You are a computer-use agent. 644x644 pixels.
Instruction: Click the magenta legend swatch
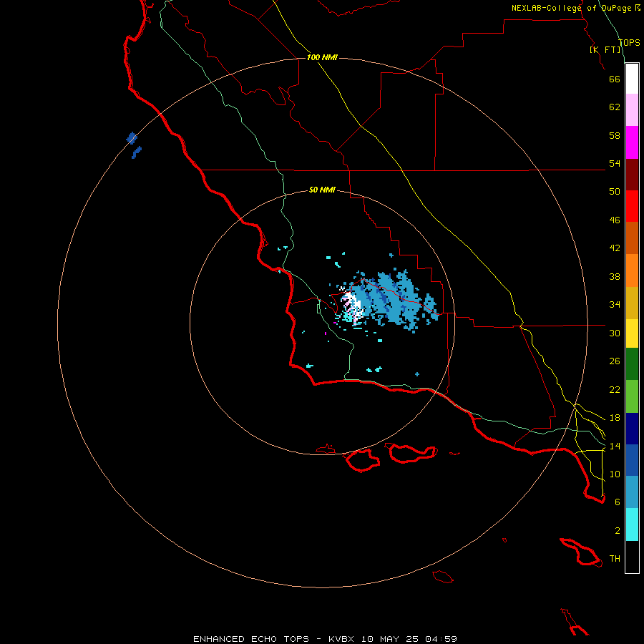(x=632, y=142)
